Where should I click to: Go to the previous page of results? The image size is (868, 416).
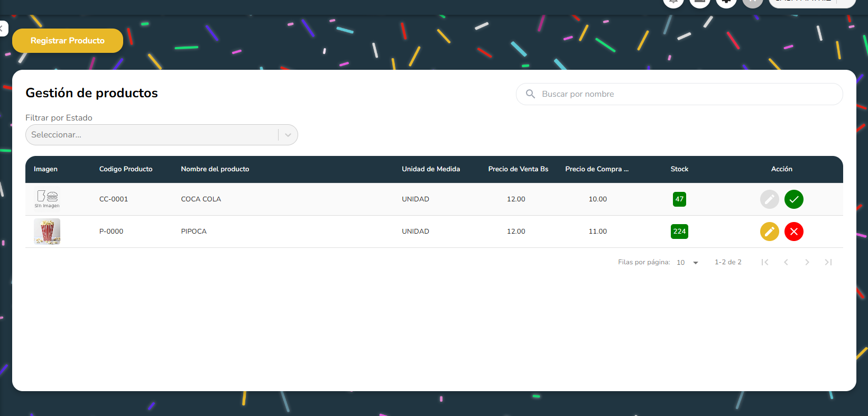786,262
